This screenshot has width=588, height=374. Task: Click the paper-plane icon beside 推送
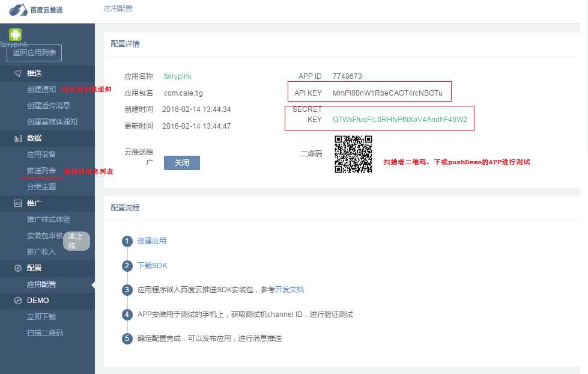click(x=17, y=73)
